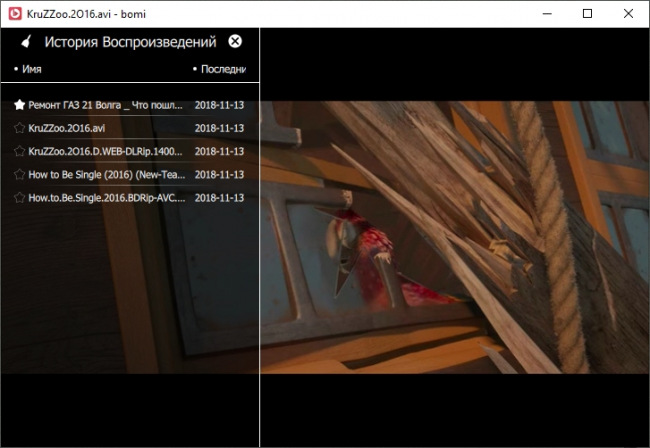
Task: Clear playback history with the broom icon
Action: [x=26, y=41]
